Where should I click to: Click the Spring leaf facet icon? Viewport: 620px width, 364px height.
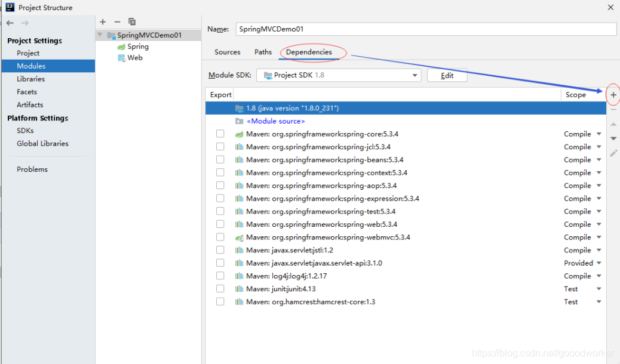pos(121,47)
